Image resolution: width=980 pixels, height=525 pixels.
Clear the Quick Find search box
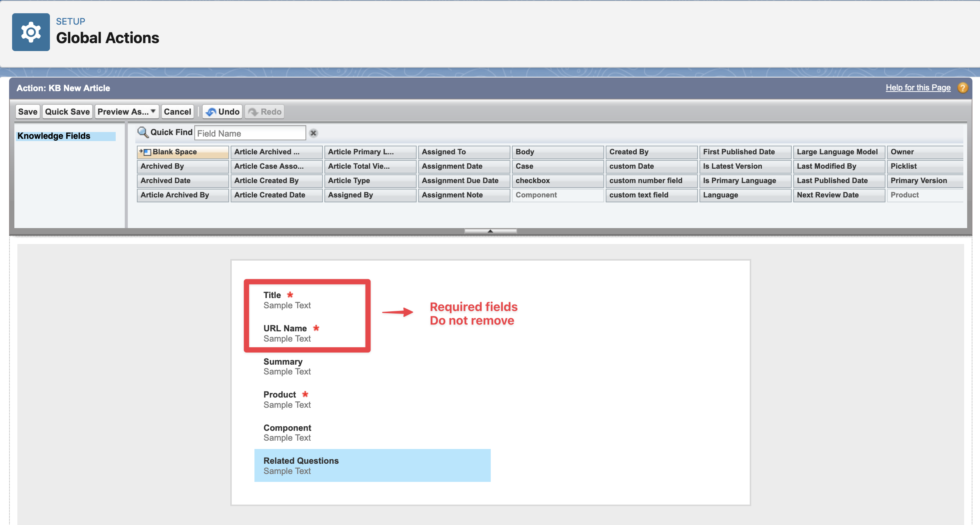coord(313,133)
